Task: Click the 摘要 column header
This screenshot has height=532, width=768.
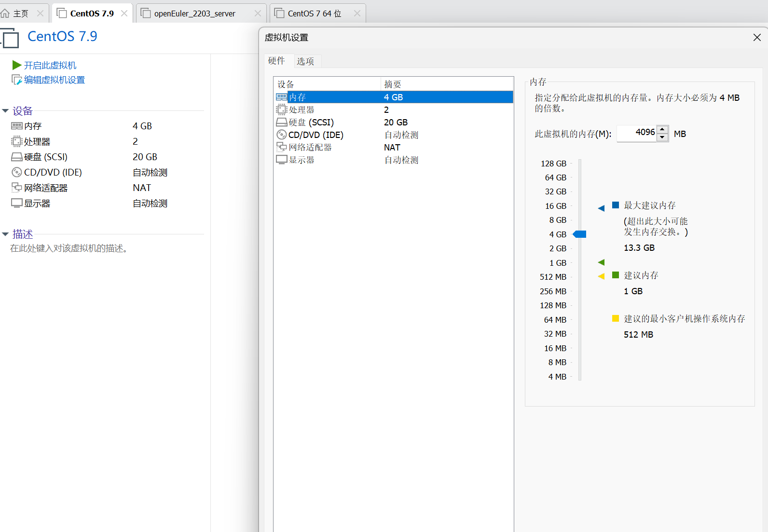Action: pos(447,84)
